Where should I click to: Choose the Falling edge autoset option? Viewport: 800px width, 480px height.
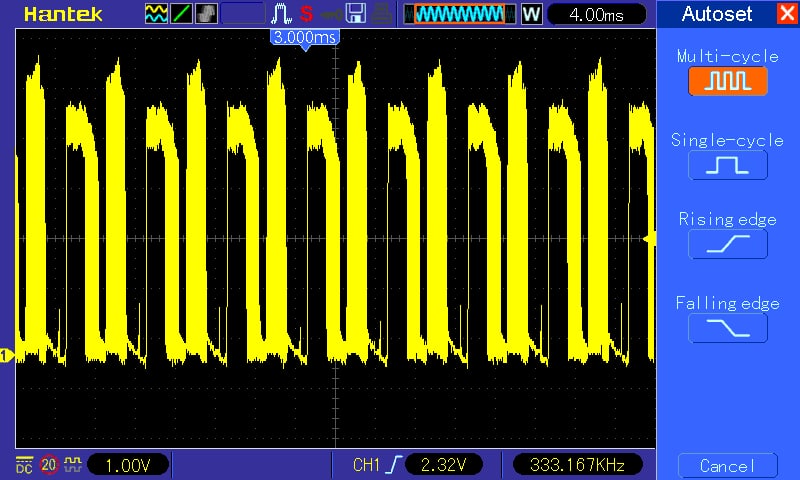pyautogui.click(x=727, y=327)
